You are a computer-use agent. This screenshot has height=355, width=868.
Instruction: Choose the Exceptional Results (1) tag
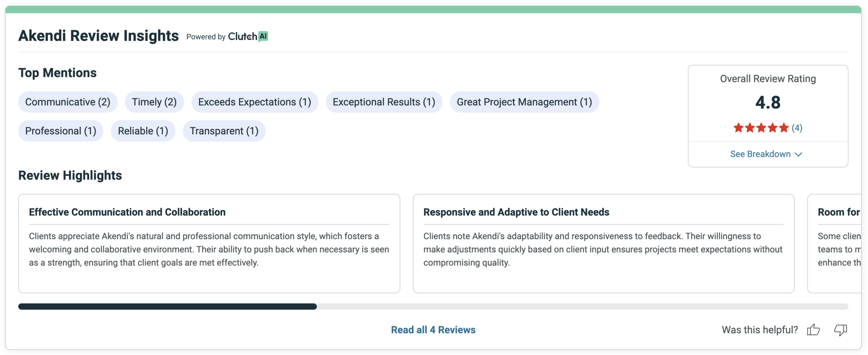coord(384,102)
